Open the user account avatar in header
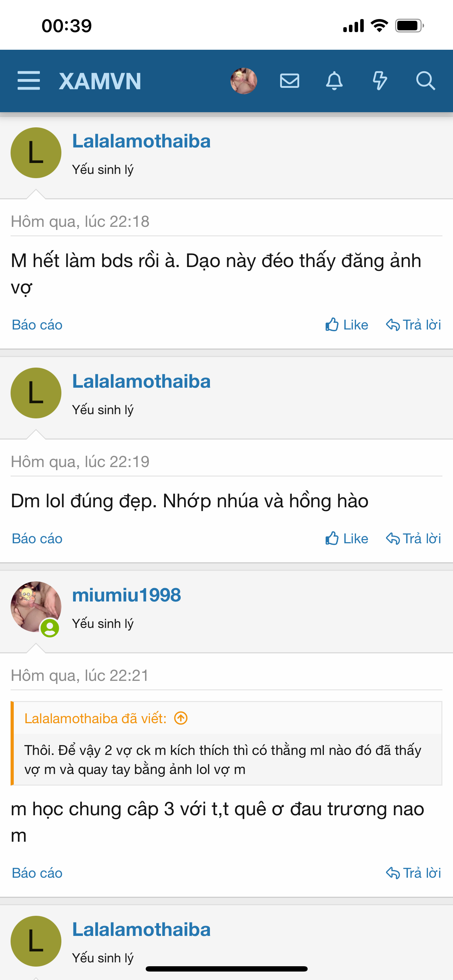Screen dimensions: 453x980 [x=244, y=81]
